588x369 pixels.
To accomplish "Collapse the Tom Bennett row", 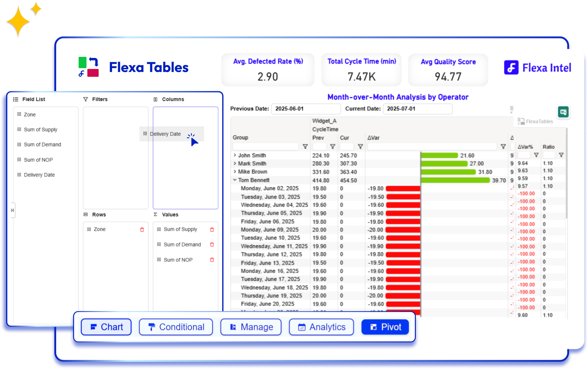I will (x=234, y=180).
